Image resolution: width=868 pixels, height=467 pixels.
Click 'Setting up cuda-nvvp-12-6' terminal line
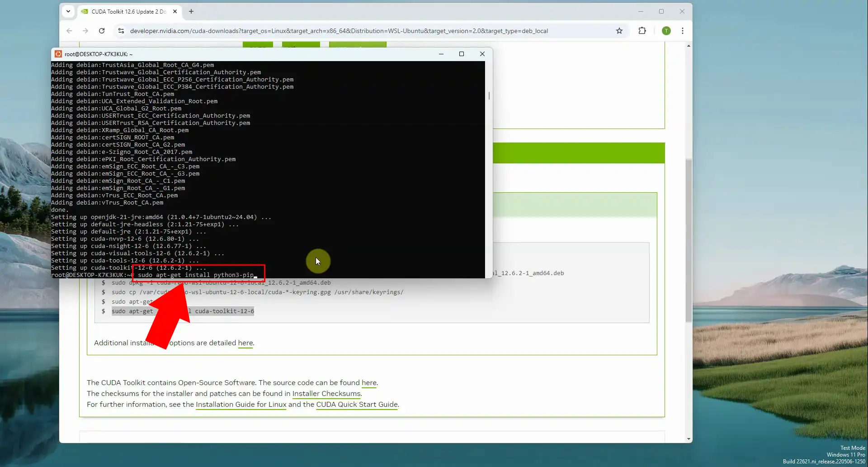(x=125, y=239)
